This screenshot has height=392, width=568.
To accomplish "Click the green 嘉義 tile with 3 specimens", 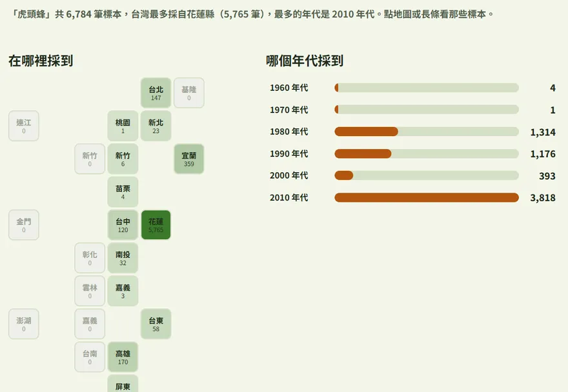I will (x=123, y=290).
